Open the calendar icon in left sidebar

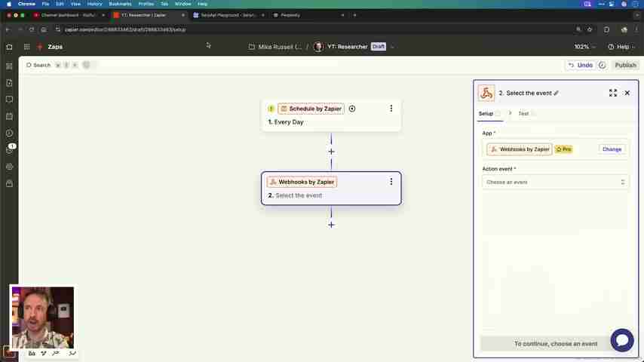9,116
